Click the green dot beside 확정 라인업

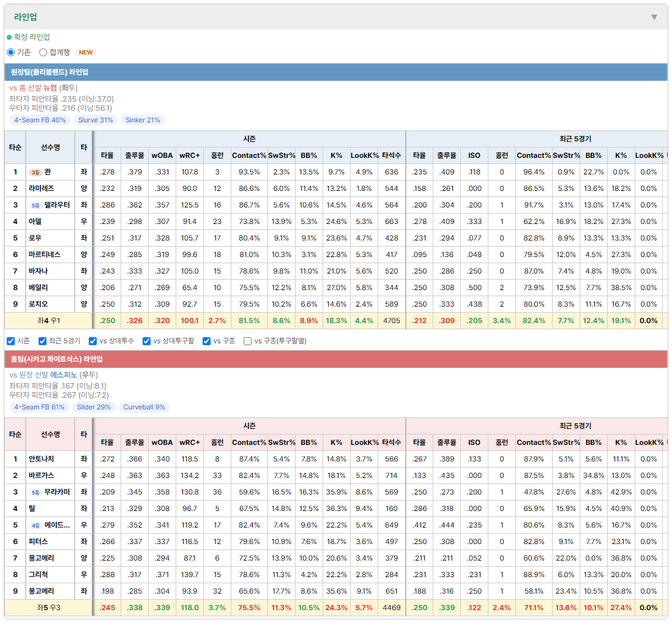[x=9, y=37]
